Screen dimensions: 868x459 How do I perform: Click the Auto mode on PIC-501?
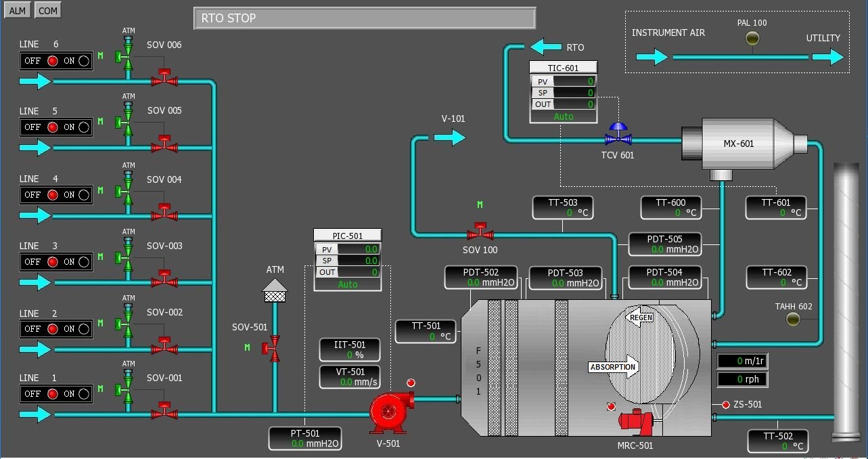[x=347, y=284]
